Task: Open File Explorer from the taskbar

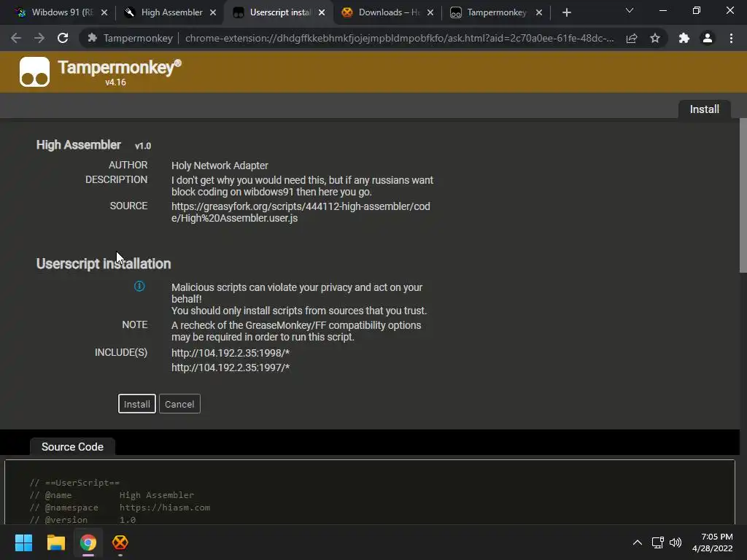Action: [x=55, y=542]
